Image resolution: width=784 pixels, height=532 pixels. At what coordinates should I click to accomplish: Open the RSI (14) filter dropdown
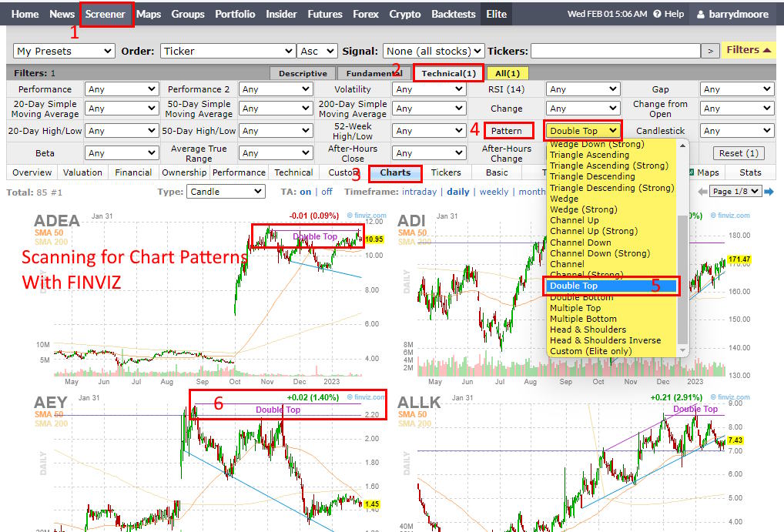[x=583, y=89]
